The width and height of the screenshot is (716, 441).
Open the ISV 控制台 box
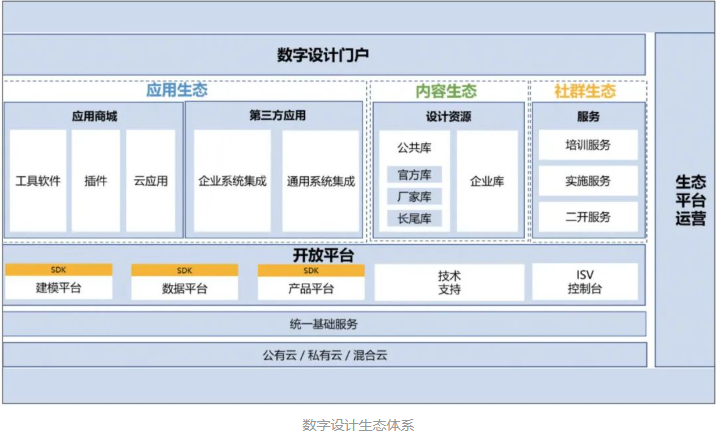point(585,282)
